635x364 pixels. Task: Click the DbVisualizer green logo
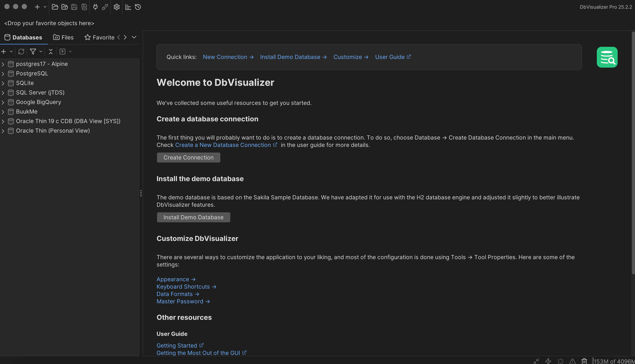pyautogui.click(x=607, y=57)
